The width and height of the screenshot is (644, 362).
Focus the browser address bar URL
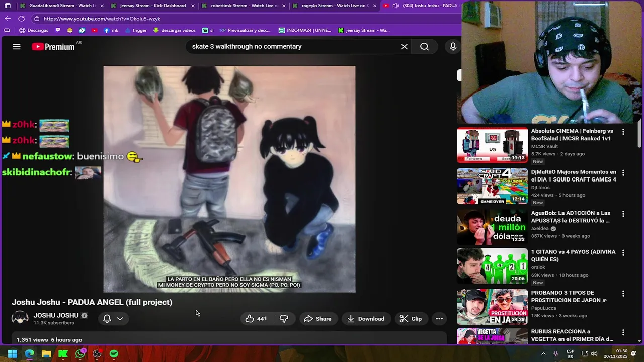point(102,19)
